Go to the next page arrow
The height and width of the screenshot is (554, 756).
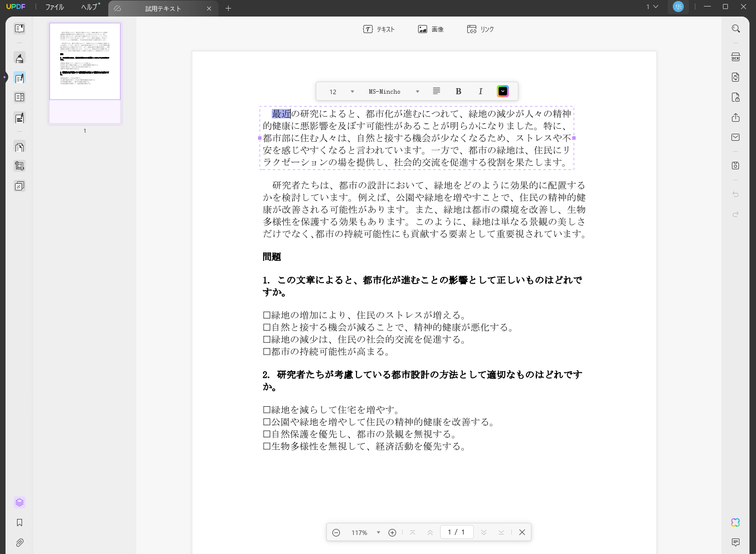484,532
